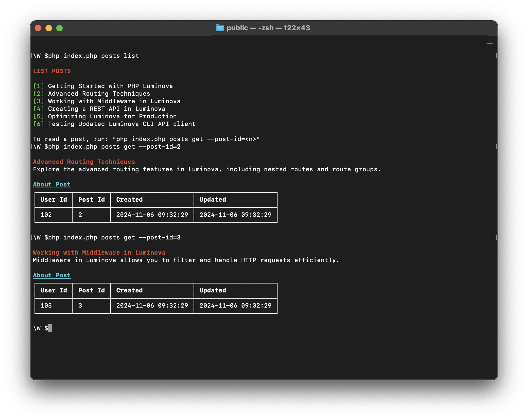Viewport: 528px width, 420px height.
Task: Click the red close window button
Action: pyautogui.click(x=38, y=28)
